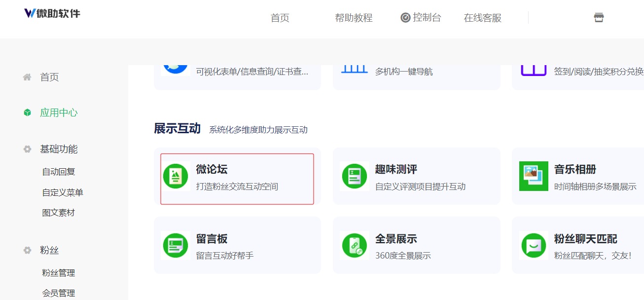
Task: Open 粉丝管理 in sidebar
Action: pos(59,273)
